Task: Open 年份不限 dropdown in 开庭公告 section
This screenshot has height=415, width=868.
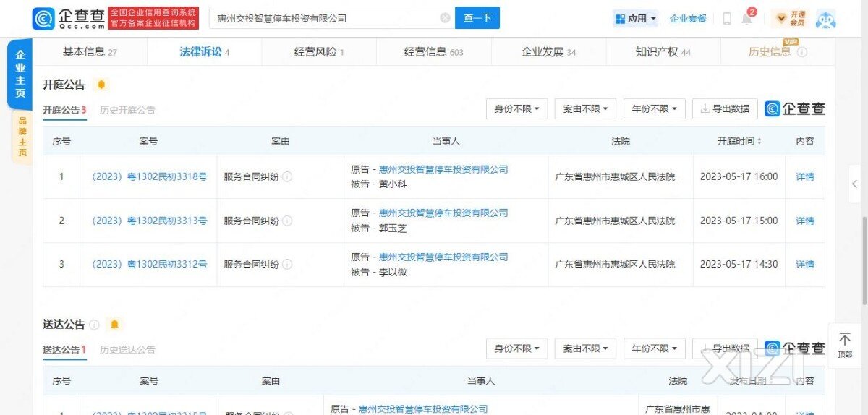Action: (x=654, y=108)
